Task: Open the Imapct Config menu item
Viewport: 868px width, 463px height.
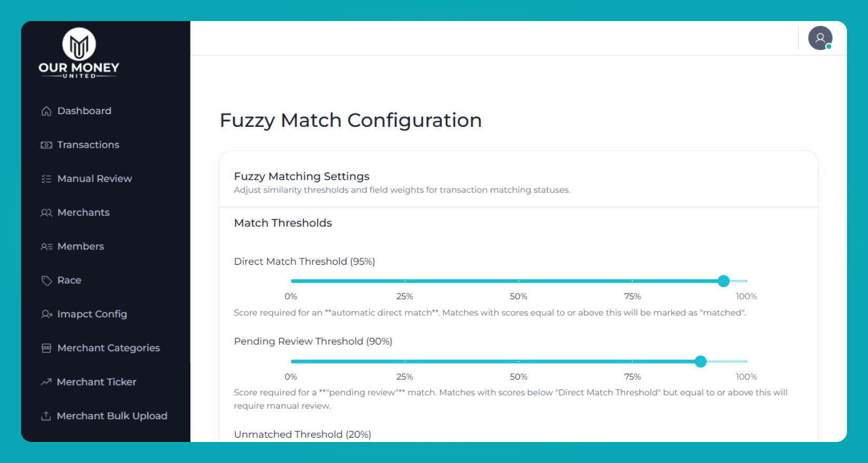Action: pos(92,314)
